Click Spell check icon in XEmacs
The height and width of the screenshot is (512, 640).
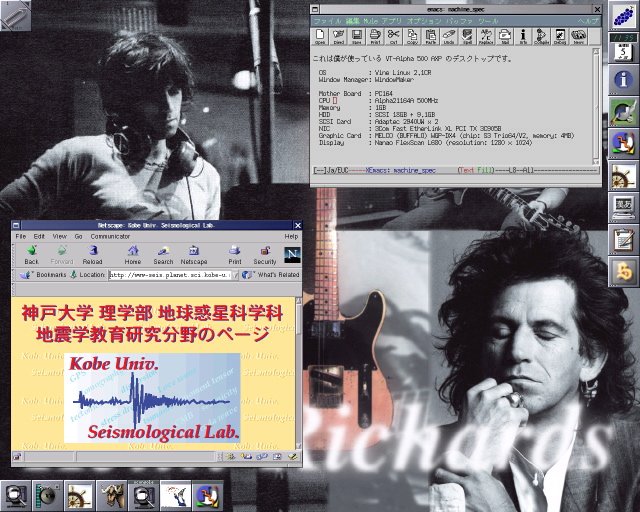pos(467,36)
